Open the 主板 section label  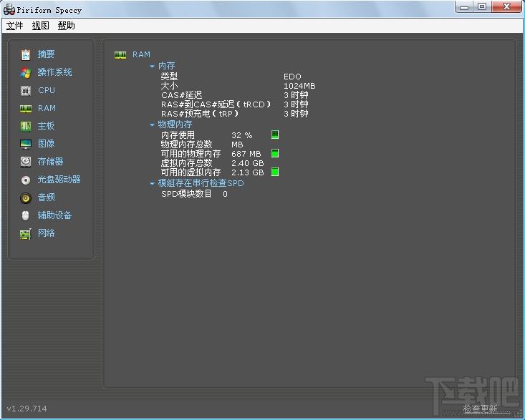click(x=47, y=126)
